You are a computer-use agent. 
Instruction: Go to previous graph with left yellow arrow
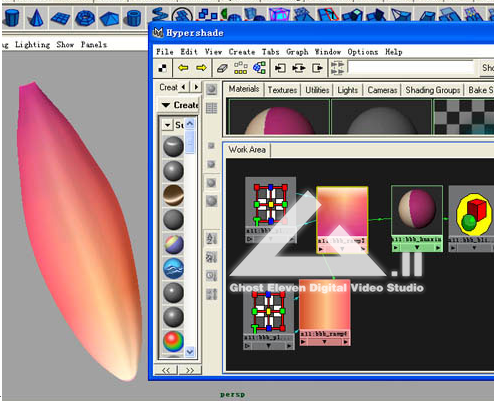(x=183, y=68)
